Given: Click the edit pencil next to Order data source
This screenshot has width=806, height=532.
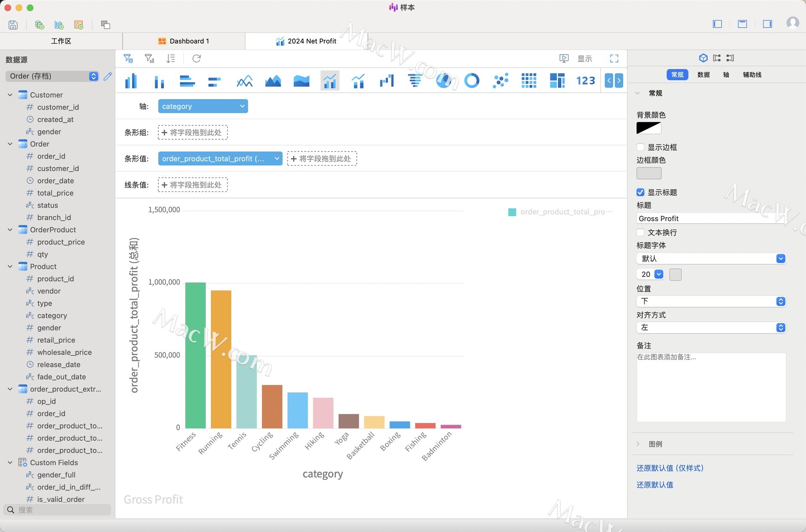Looking at the screenshot, I should coord(108,76).
